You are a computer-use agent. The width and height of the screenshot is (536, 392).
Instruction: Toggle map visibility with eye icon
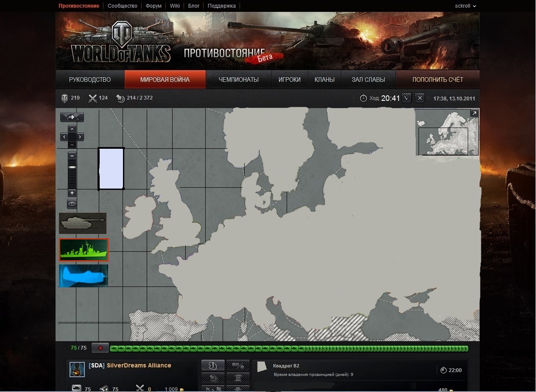coord(72,204)
